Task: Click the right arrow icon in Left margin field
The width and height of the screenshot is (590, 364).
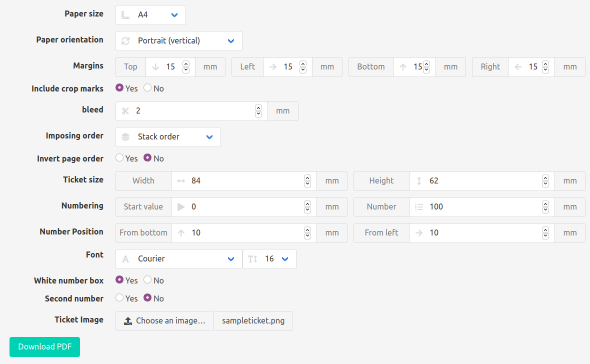Action: coord(273,67)
